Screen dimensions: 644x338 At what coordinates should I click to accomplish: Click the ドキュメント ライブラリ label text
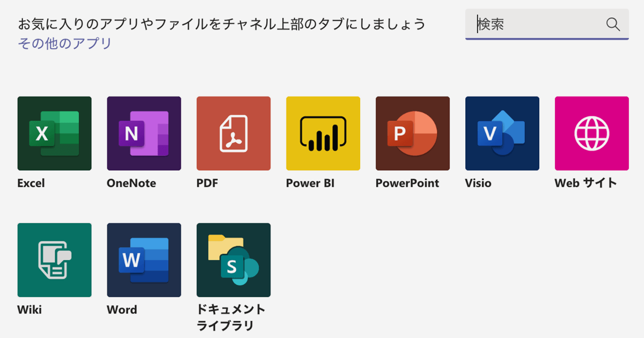(x=231, y=318)
